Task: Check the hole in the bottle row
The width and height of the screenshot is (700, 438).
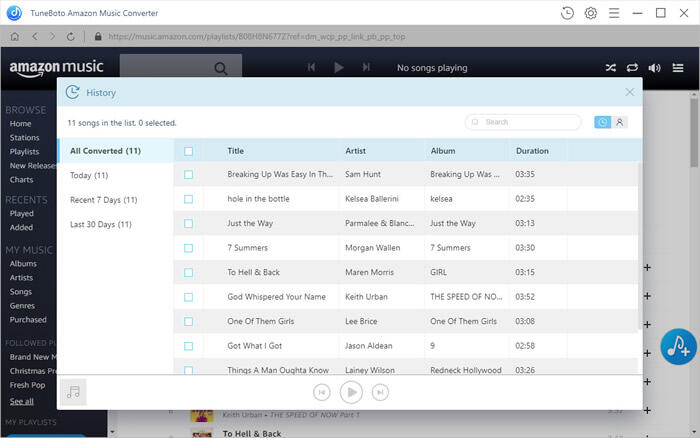Action: tap(188, 199)
